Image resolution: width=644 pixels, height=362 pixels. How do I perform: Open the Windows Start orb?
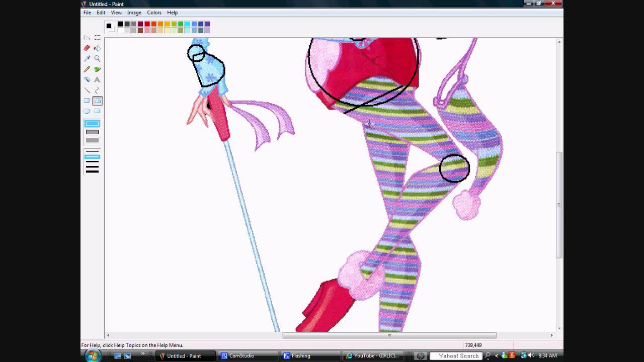tap(92, 356)
